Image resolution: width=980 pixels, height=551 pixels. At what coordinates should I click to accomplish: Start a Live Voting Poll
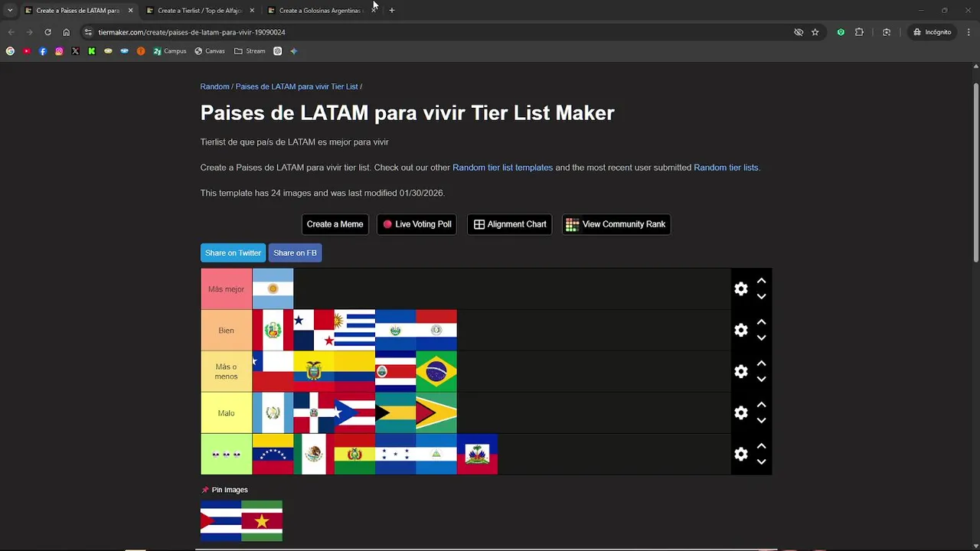coord(416,224)
